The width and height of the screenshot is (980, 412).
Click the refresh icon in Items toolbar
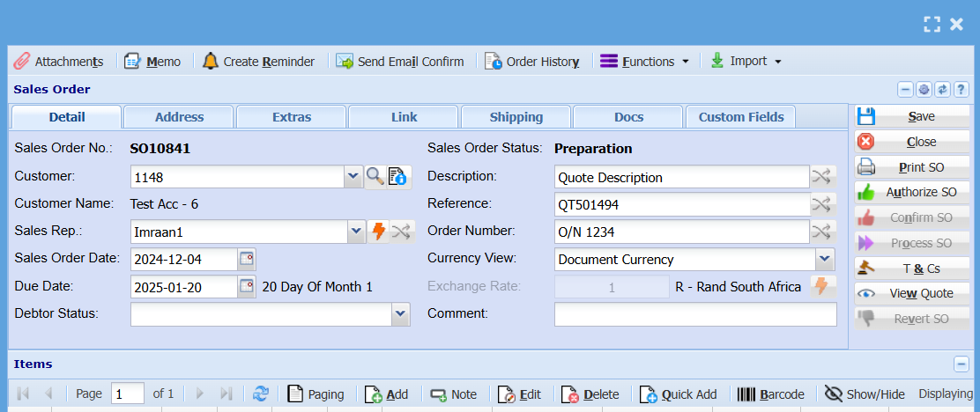(261, 394)
